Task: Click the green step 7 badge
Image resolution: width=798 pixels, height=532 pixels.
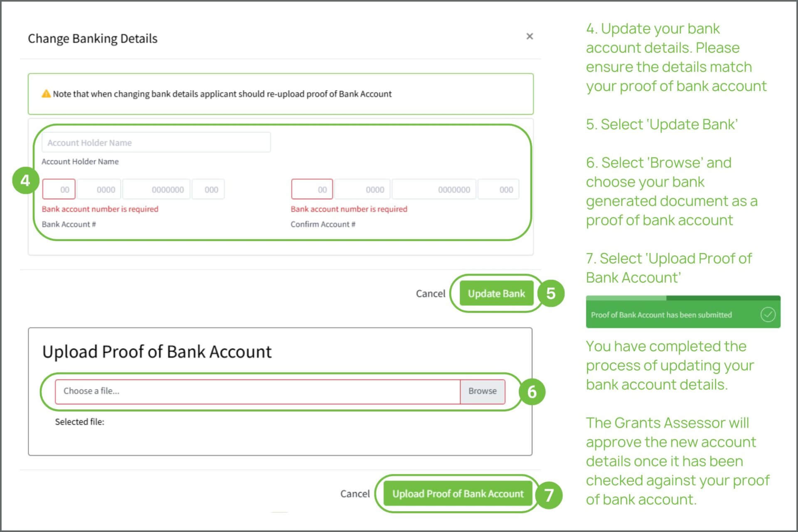Action: (x=549, y=495)
